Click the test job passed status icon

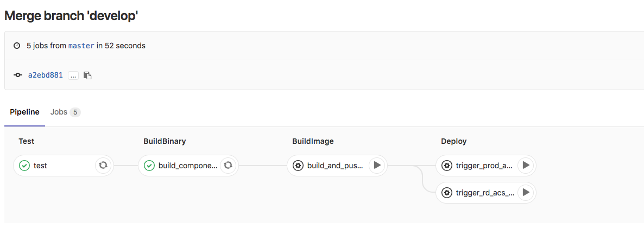coord(24,166)
